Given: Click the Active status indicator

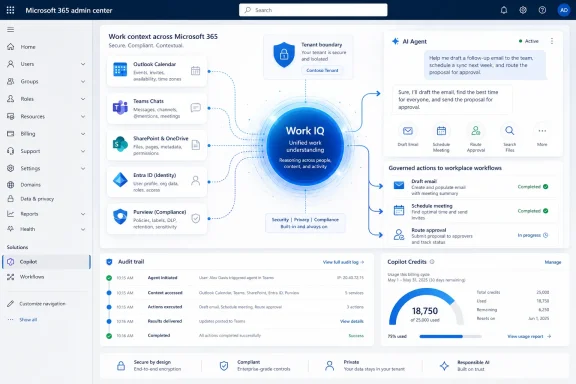Looking at the screenshot, I should (529, 41).
